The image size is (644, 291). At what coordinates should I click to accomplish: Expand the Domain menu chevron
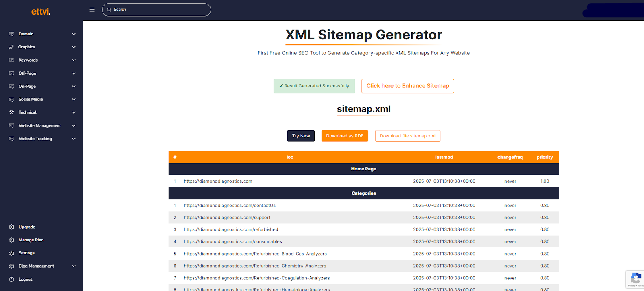coord(74,34)
